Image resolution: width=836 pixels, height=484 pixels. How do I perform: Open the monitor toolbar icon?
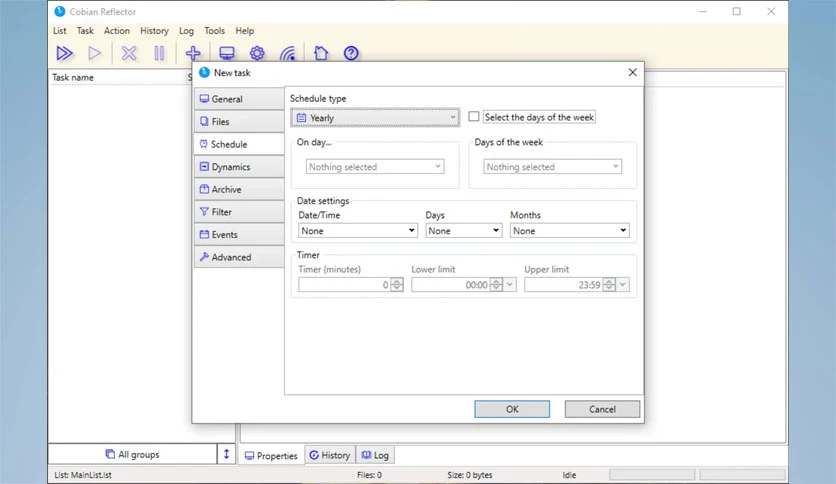227,53
